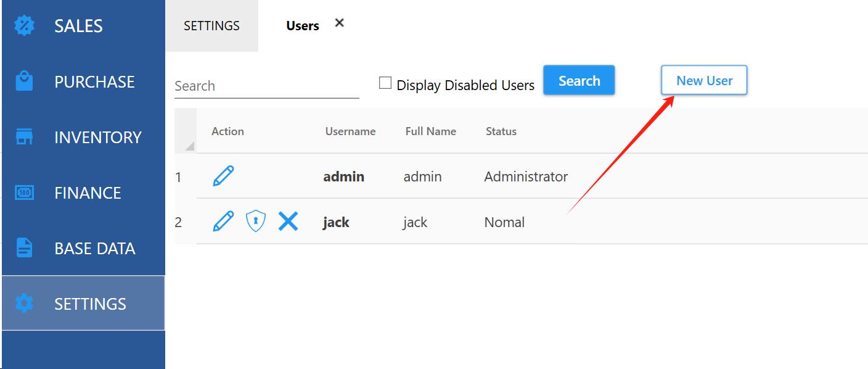Open permissions shield icon for jack

tap(256, 221)
